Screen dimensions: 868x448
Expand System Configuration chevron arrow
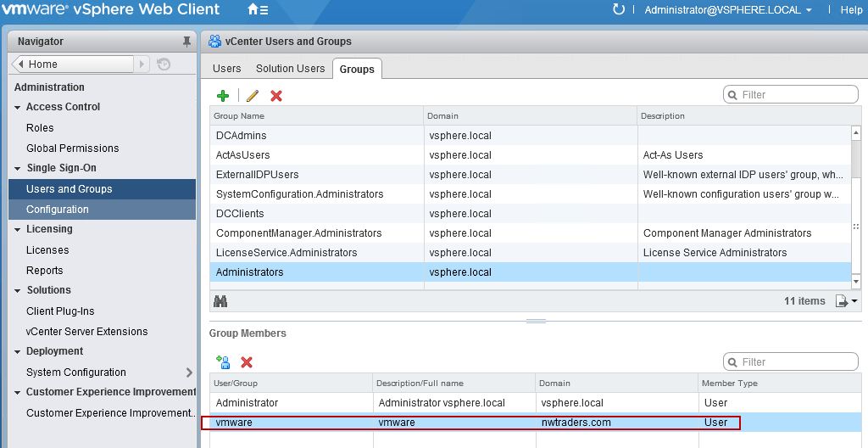[x=189, y=372]
